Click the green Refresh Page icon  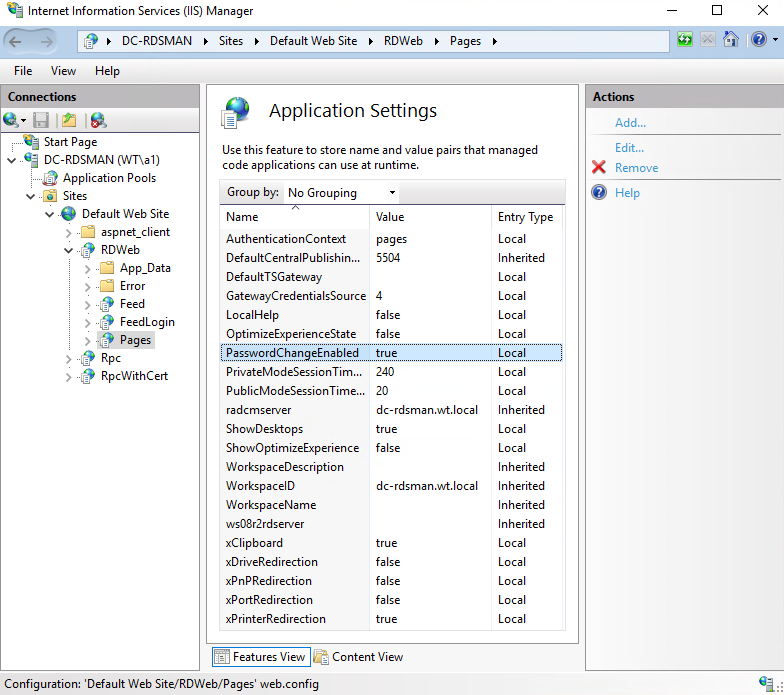click(685, 41)
